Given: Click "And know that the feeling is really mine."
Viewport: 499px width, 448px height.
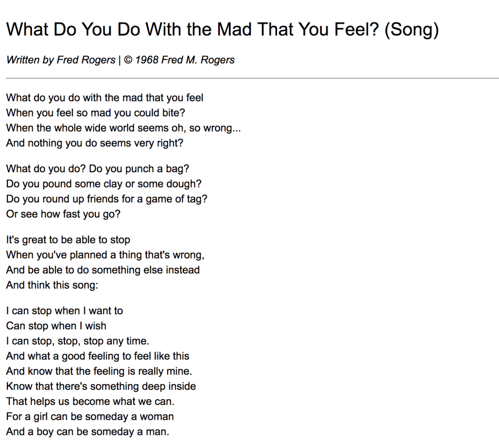Looking at the screenshot, I should click(99, 371).
